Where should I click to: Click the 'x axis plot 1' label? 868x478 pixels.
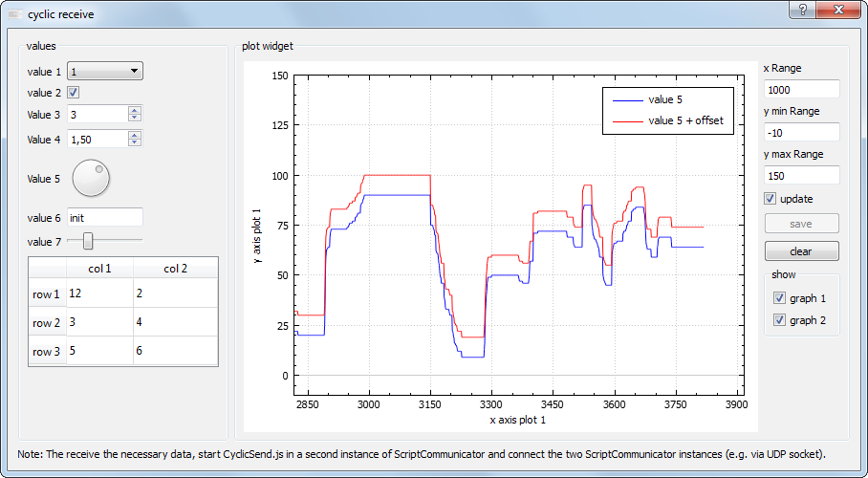[517, 420]
